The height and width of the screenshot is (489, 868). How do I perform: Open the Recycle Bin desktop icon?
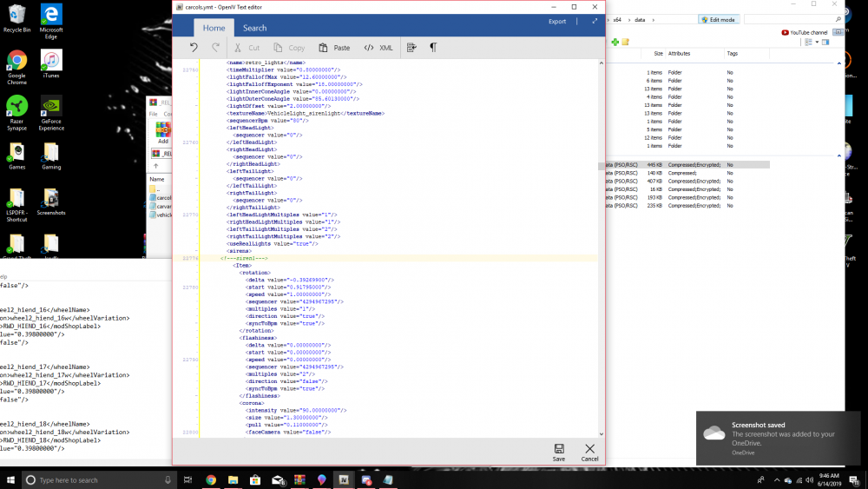(16, 18)
